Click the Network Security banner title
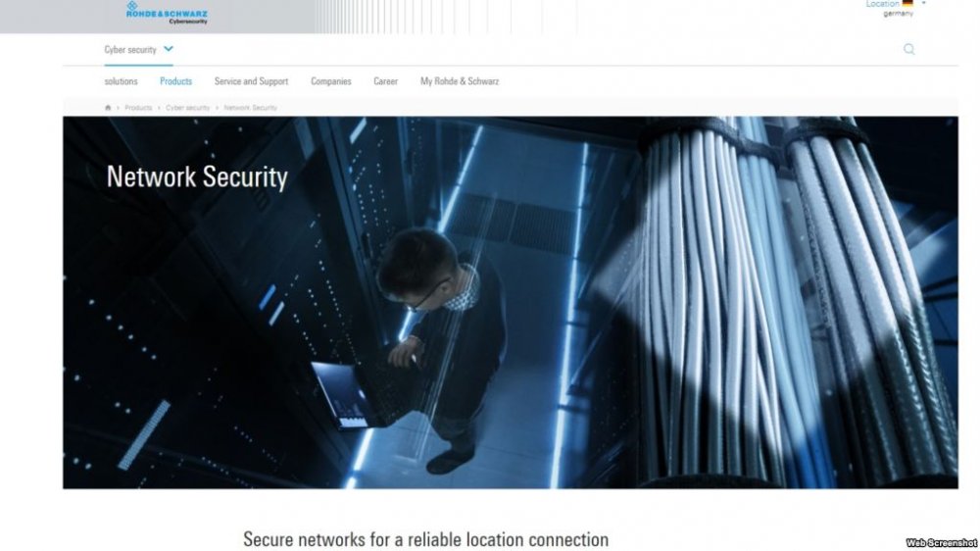The height and width of the screenshot is (551, 980). [x=197, y=177]
